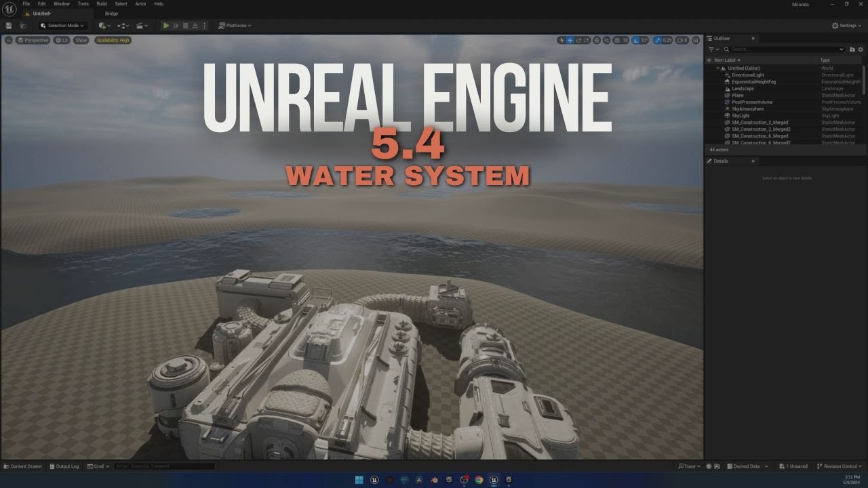
Task: Open the Tools menu
Action: coord(83,4)
